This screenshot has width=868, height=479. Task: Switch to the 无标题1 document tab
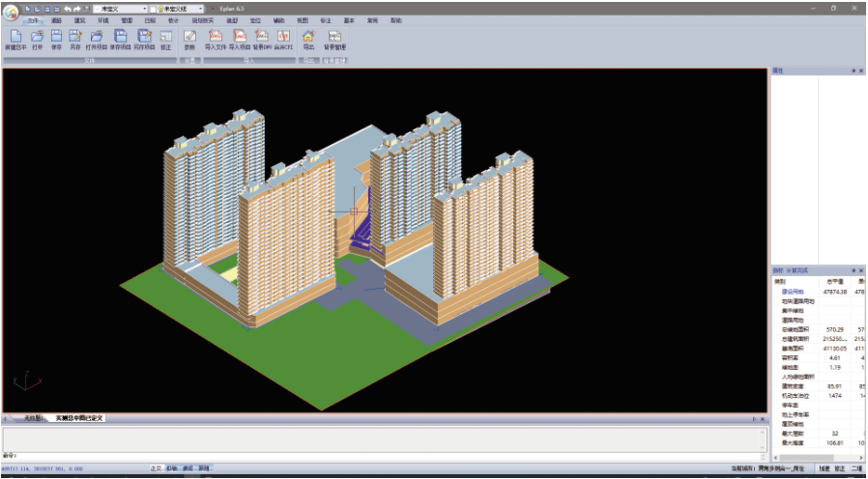point(34,418)
